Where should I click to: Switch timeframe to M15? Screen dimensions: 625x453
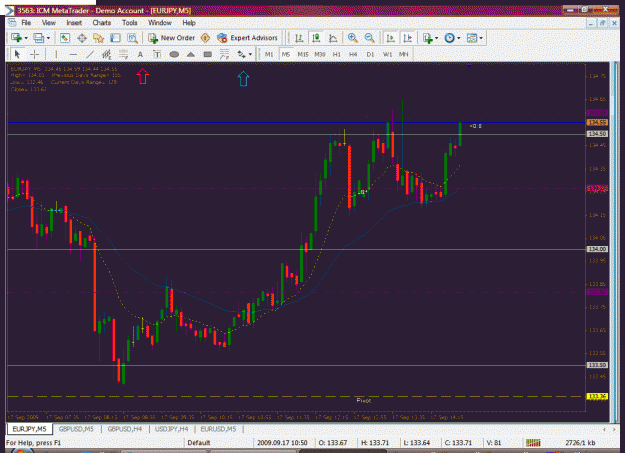[303, 54]
